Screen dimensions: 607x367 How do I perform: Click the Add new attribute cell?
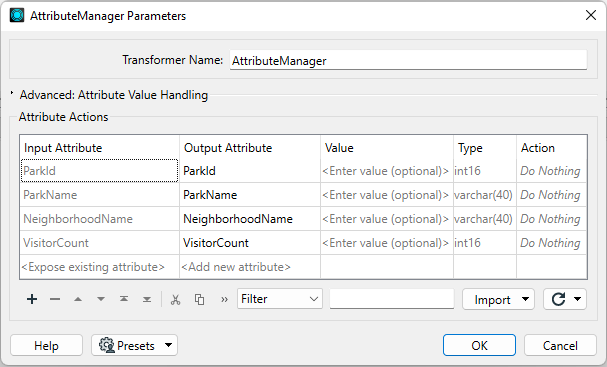(x=250, y=267)
